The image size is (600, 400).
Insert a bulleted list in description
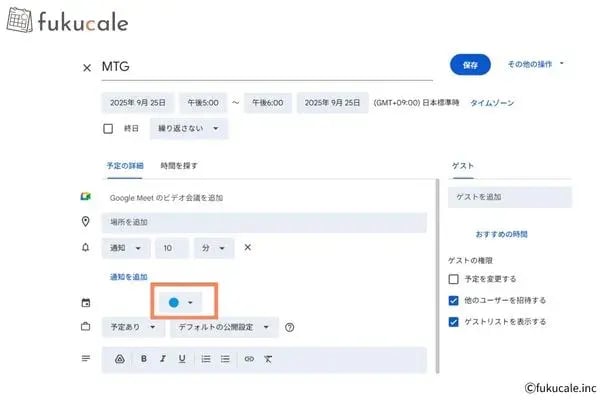click(225, 359)
